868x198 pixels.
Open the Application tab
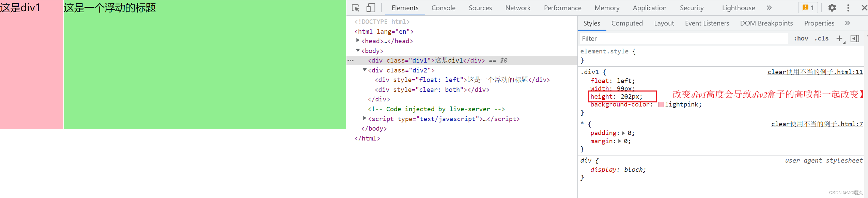click(649, 8)
